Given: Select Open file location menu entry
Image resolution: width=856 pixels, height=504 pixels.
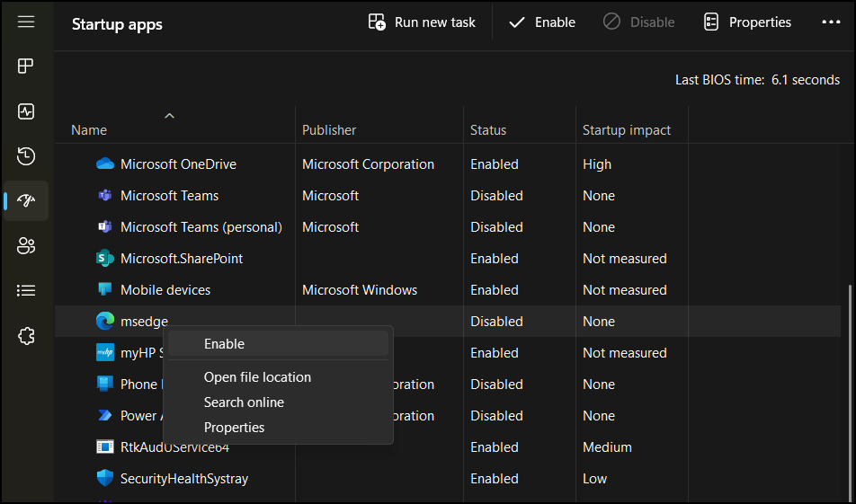Looking at the screenshot, I should tap(257, 377).
